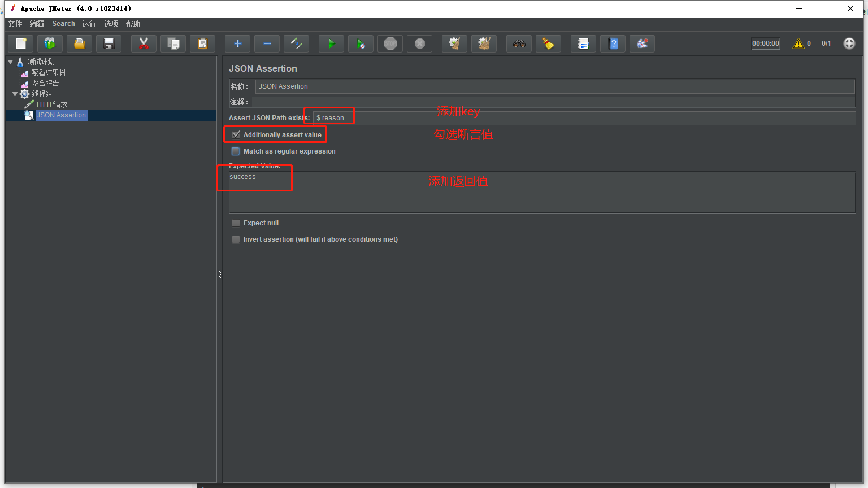The width and height of the screenshot is (868, 488).
Task: Toggle Additionally assert value checkbox
Action: click(x=236, y=135)
